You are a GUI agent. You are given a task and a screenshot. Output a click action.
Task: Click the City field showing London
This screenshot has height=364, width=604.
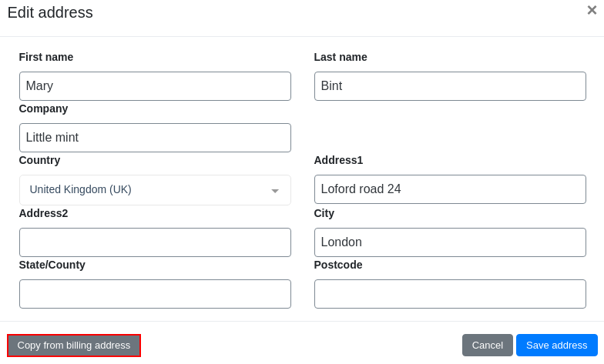coord(450,242)
